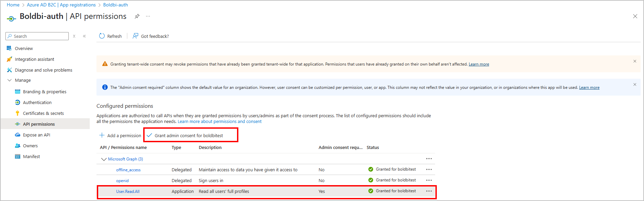The height and width of the screenshot is (201, 644).
Task: Click Got feedback? button label
Action: pyautogui.click(x=155, y=36)
